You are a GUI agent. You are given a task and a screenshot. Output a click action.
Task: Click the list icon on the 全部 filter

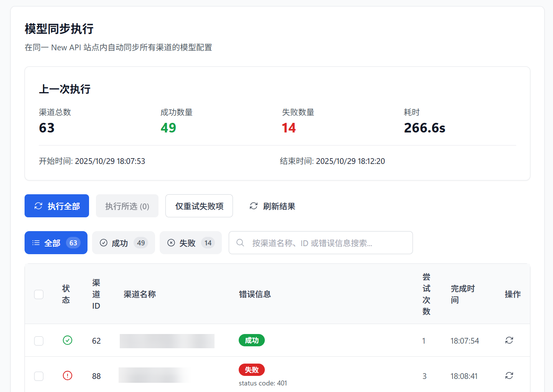(x=36, y=243)
